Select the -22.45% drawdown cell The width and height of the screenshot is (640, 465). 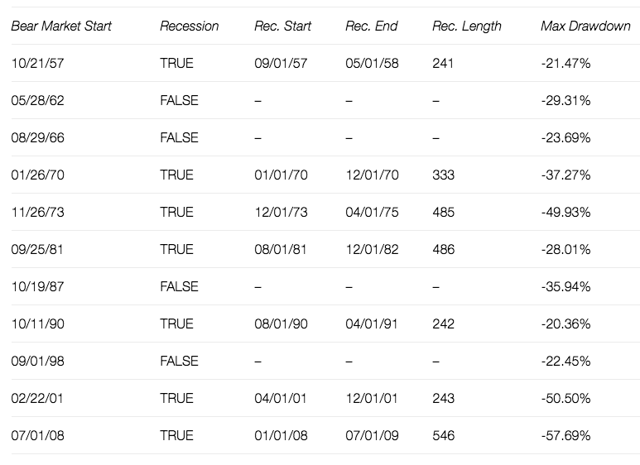(566, 361)
